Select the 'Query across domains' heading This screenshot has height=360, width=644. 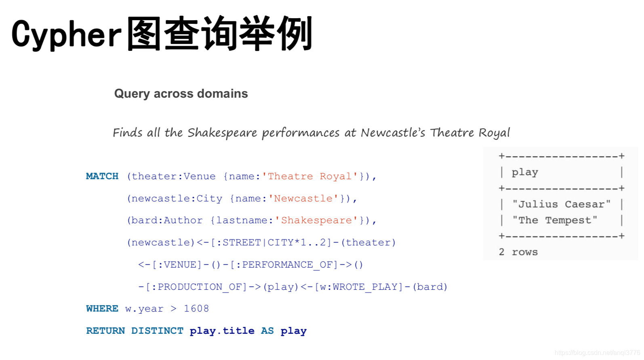[181, 94]
